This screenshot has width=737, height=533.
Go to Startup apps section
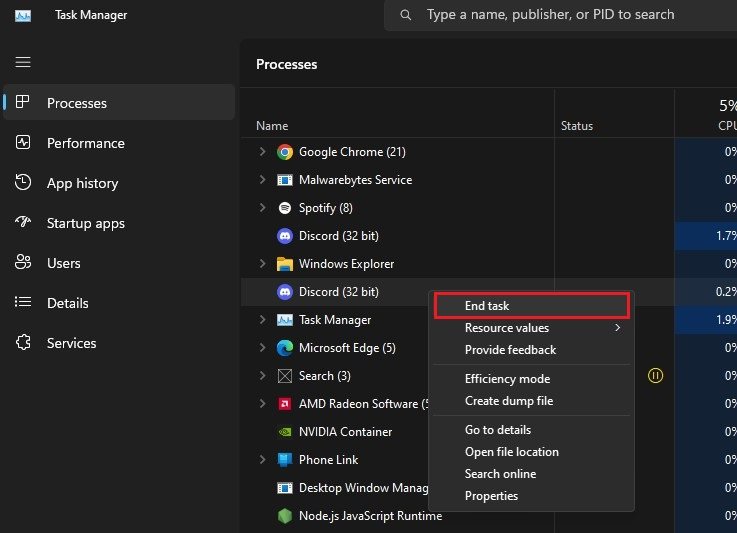pyautogui.click(x=85, y=223)
